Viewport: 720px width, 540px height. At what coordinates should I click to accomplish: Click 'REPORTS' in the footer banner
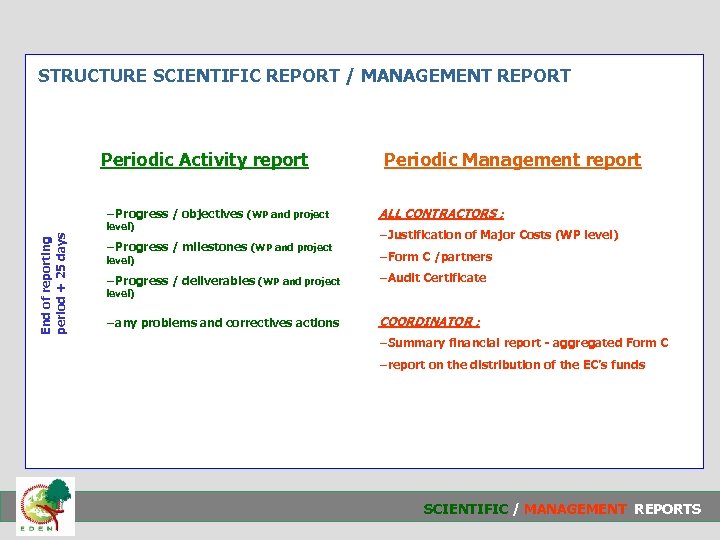(668, 509)
